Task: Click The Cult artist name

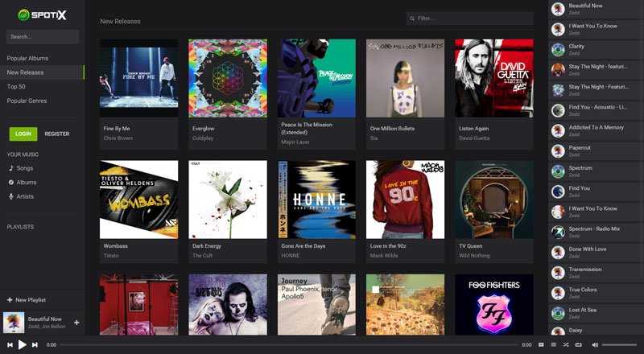Action: [x=203, y=255]
